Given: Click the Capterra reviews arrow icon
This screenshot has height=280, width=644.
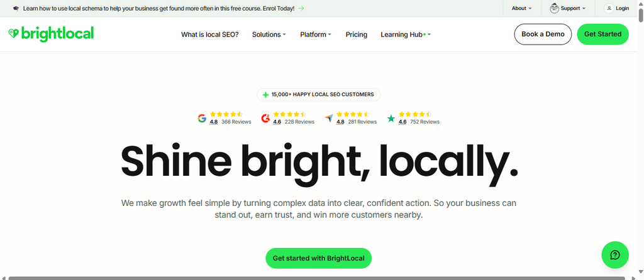Looking at the screenshot, I should pyautogui.click(x=328, y=119).
